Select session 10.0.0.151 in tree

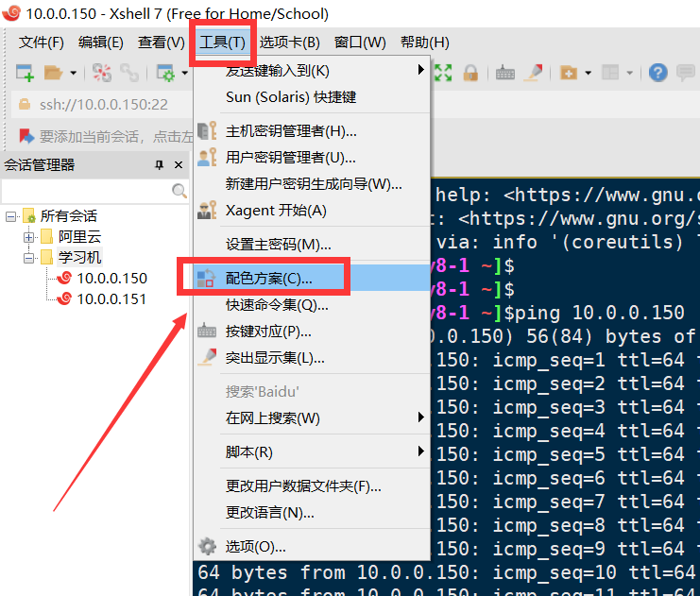point(111,299)
